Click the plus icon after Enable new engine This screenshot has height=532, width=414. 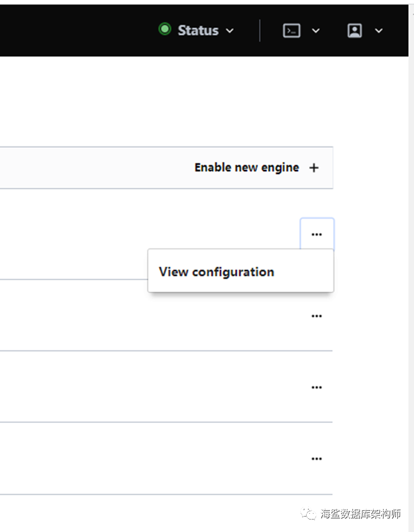pyautogui.click(x=314, y=168)
